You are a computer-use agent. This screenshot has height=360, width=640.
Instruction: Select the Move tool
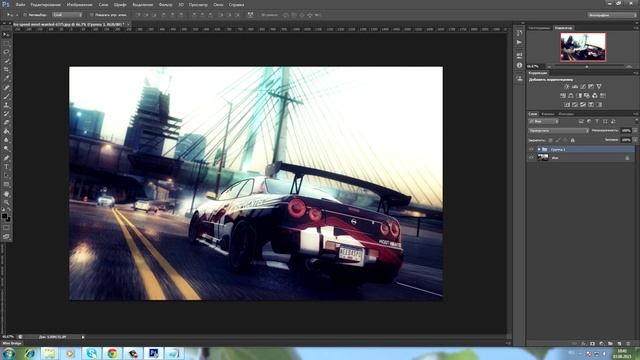[6, 35]
